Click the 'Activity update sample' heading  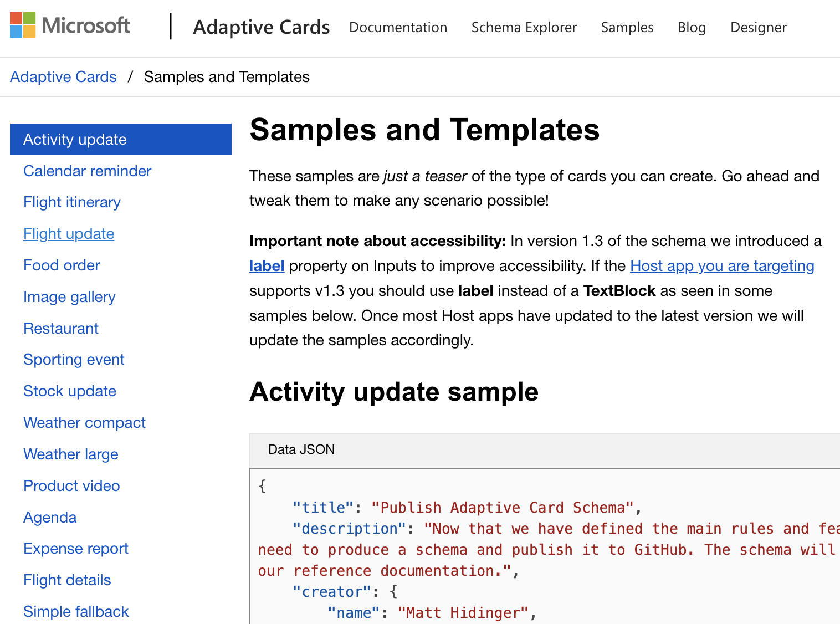(x=394, y=392)
